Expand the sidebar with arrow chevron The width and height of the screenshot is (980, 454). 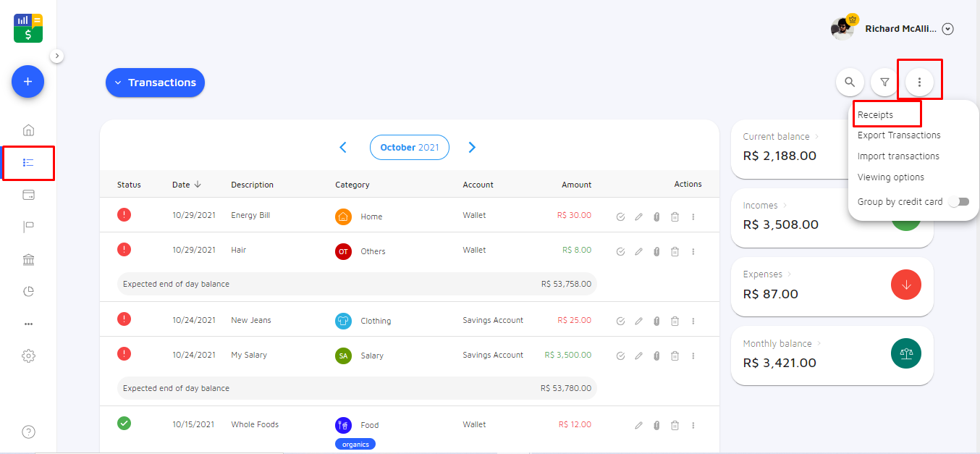click(x=57, y=56)
